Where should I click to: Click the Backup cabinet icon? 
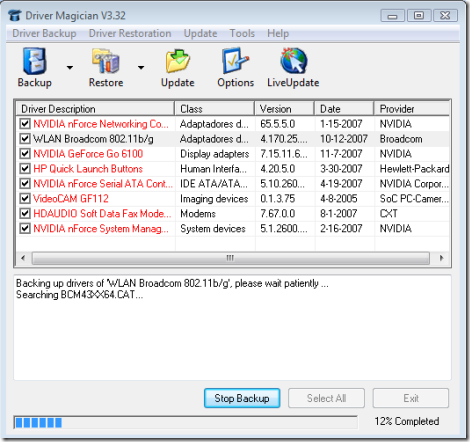coord(34,61)
